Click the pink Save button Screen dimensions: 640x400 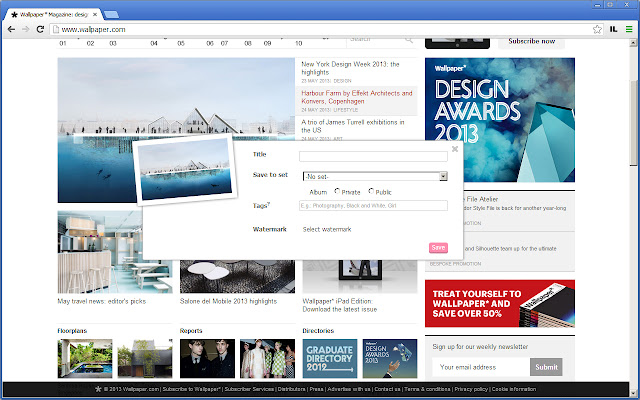click(438, 248)
